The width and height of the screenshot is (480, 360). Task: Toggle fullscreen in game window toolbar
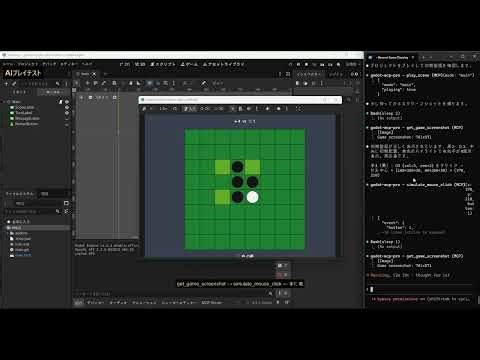pyautogui.click(x=298, y=109)
